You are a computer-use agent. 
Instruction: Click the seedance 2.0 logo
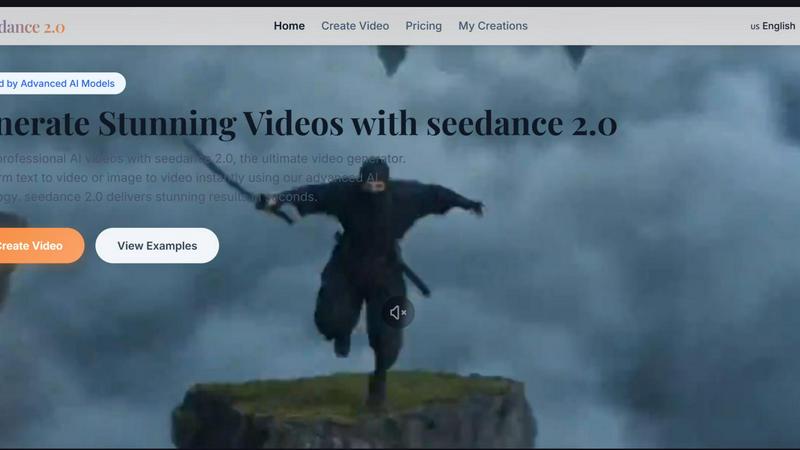32,27
